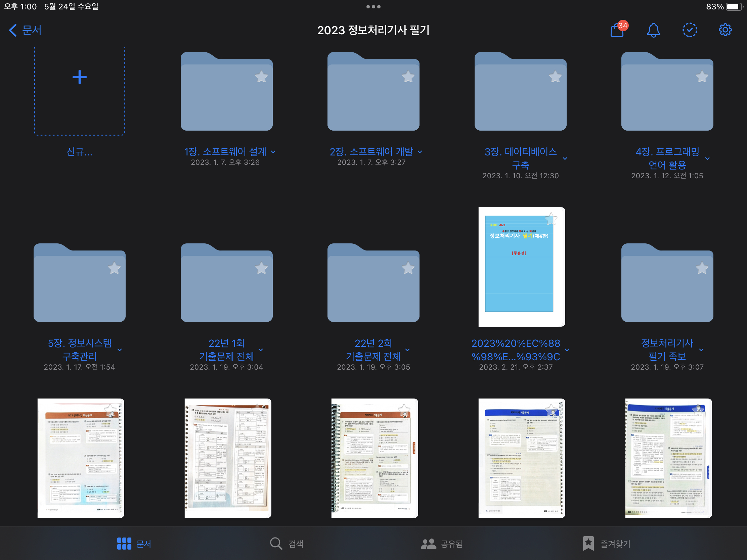
Task: Open the shopping bag icon with 34 badge
Action: (617, 30)
